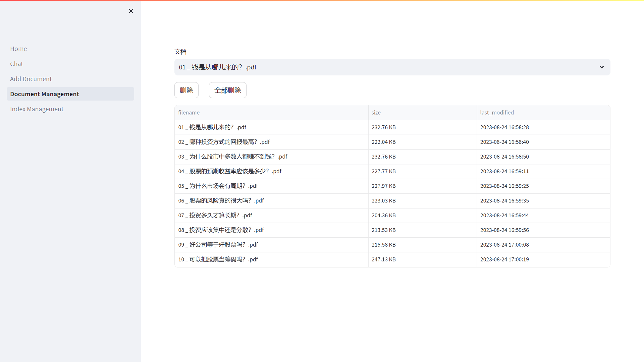This screenshot has width=644, height=362.
Task: Click the 05_为什么市场会有周期 filename cell
Action: tap(218, 186)
